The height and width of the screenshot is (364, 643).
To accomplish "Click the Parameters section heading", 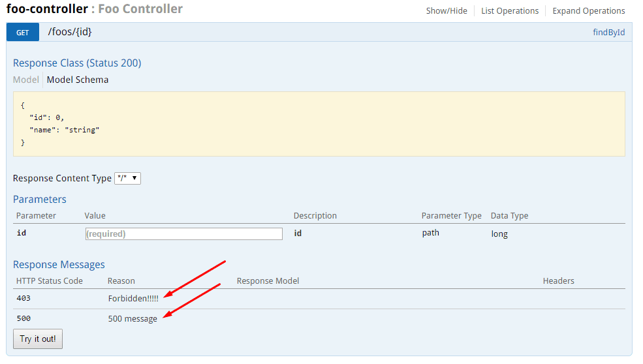I will click(40, 200).
